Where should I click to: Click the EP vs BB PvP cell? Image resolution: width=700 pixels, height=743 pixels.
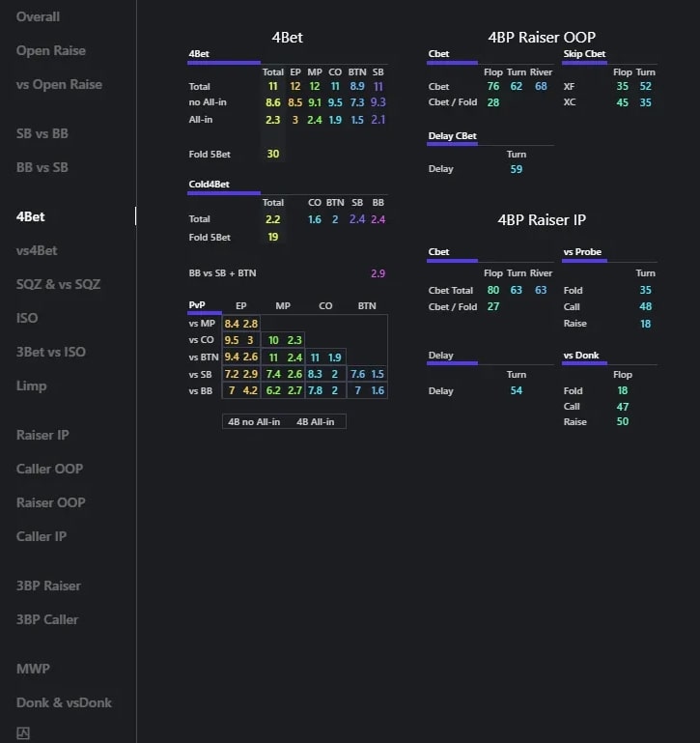[240, 390]
